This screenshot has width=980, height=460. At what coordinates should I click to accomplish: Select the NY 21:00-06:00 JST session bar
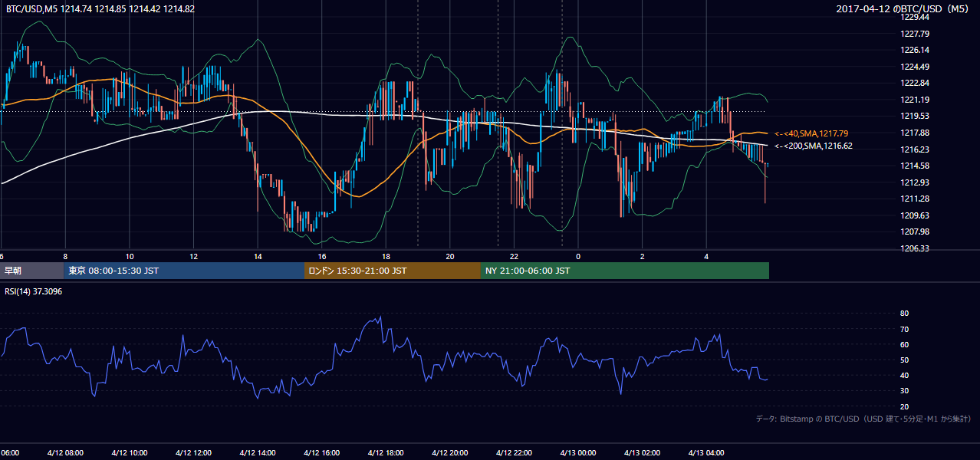(625, 271)
